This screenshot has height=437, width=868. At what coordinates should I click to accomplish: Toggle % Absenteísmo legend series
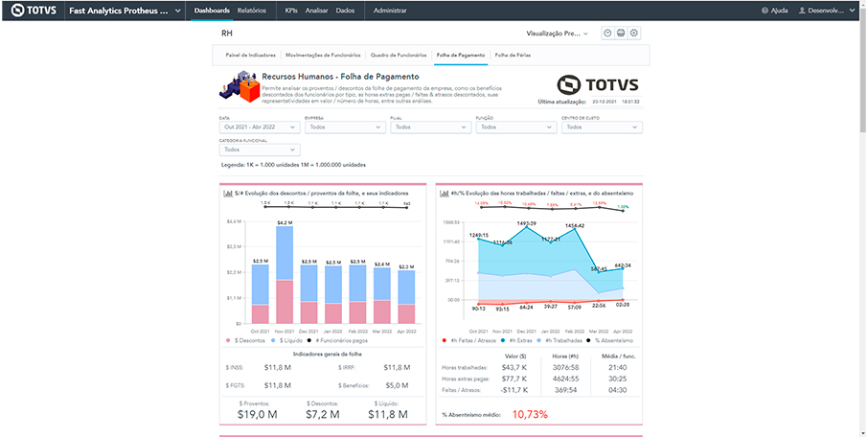click(610, 340)
